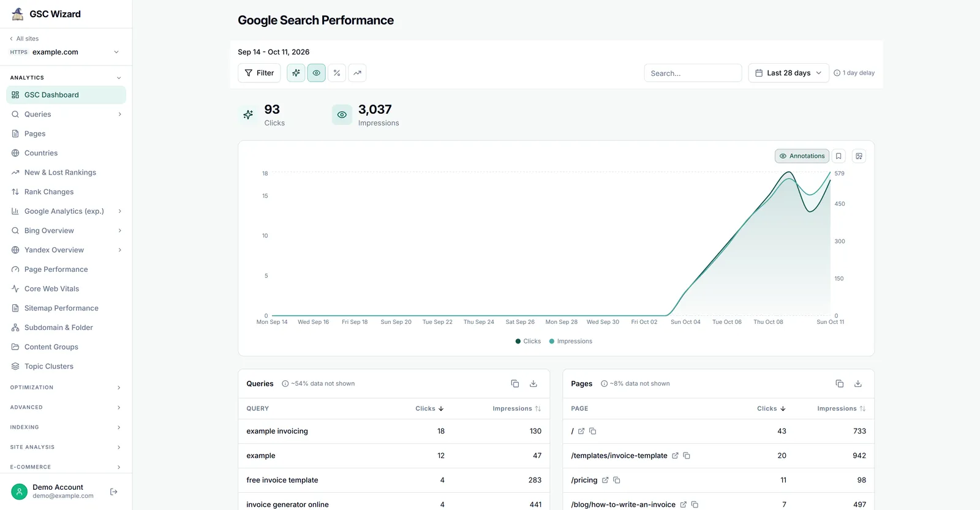Copy the Queries table data

515,384
